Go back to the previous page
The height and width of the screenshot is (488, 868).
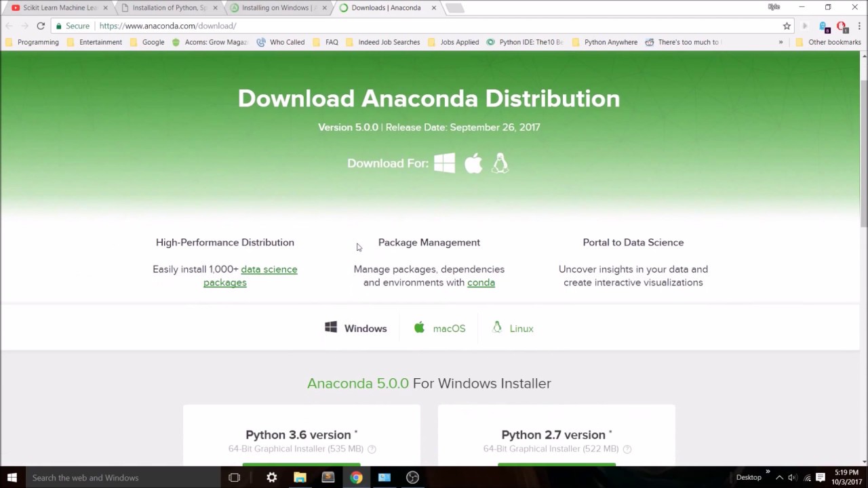point(9,26)
